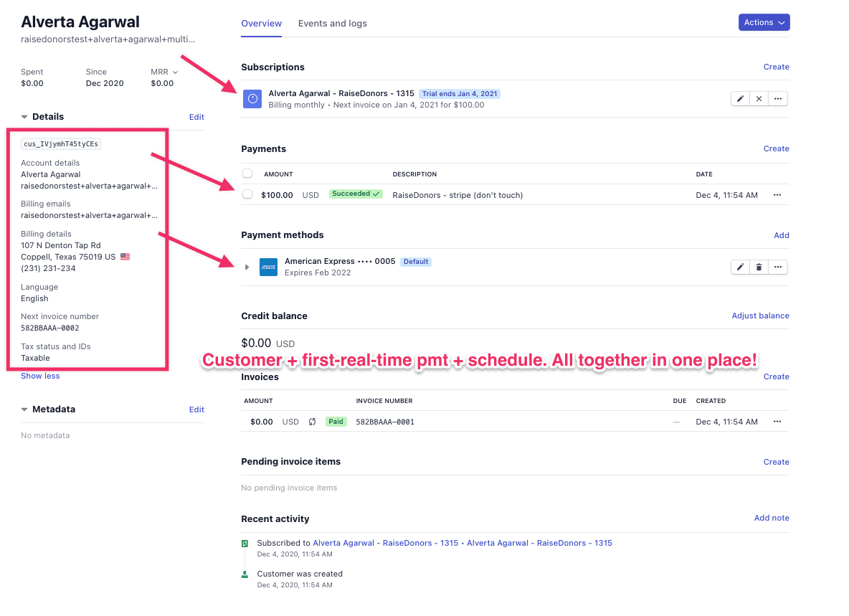This screenshot has width=849, height=616.
Task: Click the Taxable tax status value
Action: tap(35, 358)
